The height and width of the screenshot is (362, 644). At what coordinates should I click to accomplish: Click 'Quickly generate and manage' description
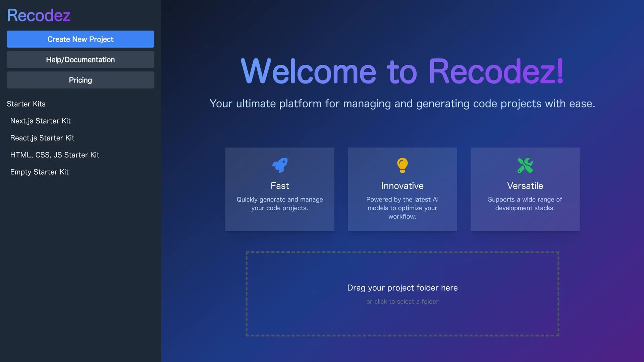click(x=280, y=204)
